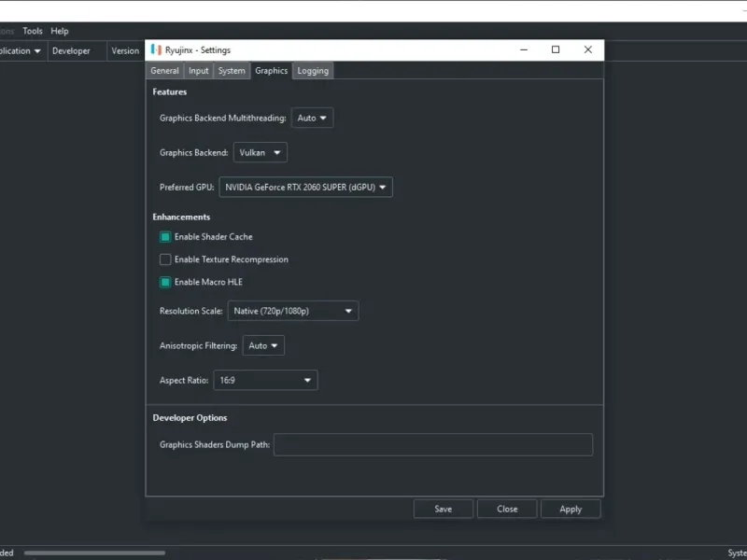The image size is (747, 560).
Task: Click the Graphics Shaders Dump Path field
Action: pos(433,445)
